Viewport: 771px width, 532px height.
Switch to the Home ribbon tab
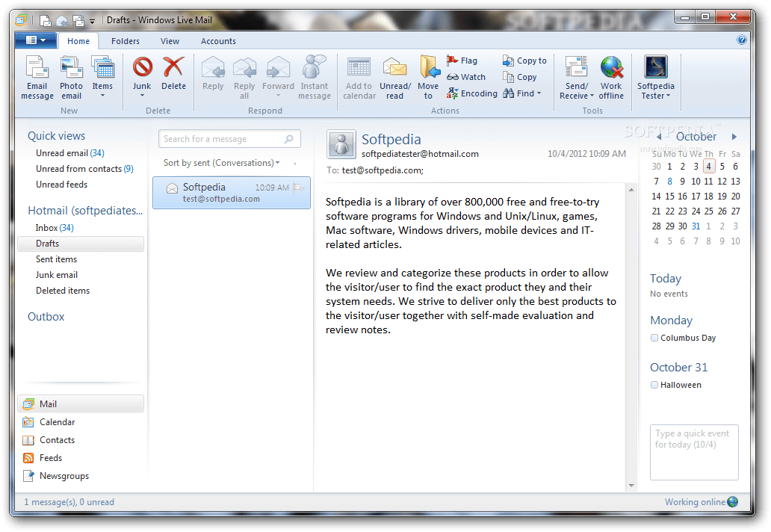click(x=78, y=41)
